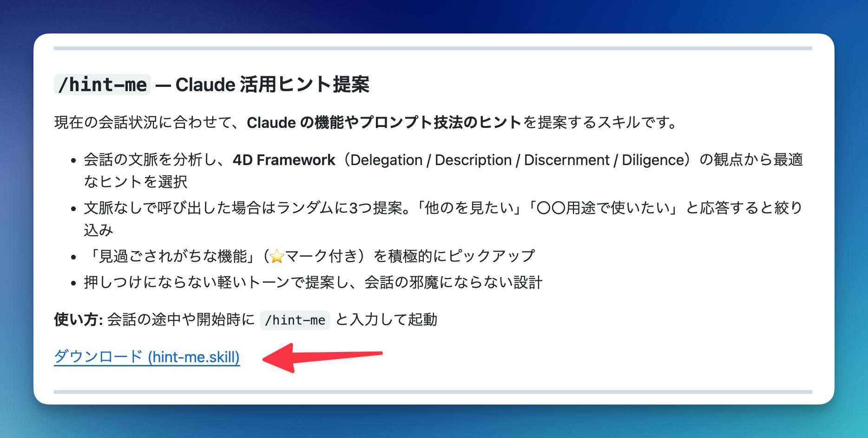
Task: Click the text 'なヒントを選択'
Action: 136,182
